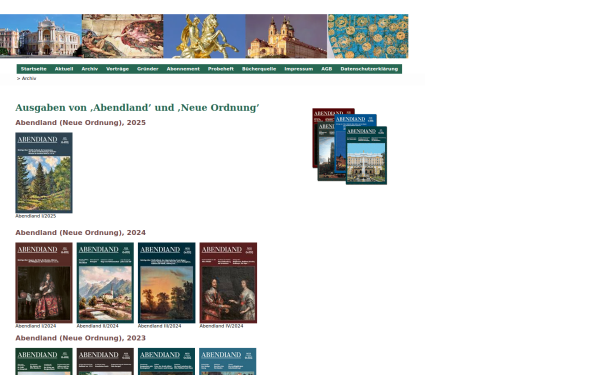Open the Startseite menu item
600x375 pixels.
(x=34, y=69)
